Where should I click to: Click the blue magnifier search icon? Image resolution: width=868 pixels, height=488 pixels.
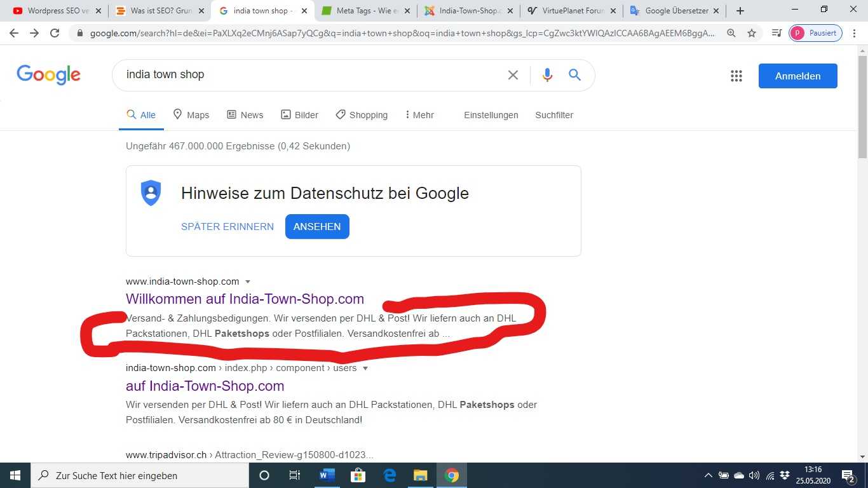[575, 75]
